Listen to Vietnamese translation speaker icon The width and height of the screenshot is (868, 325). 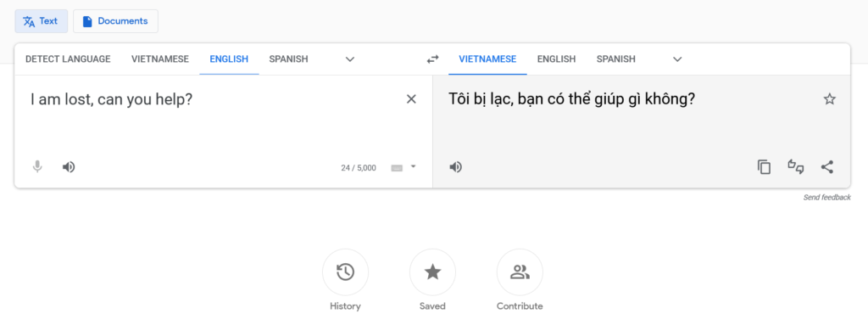[455, 166]
